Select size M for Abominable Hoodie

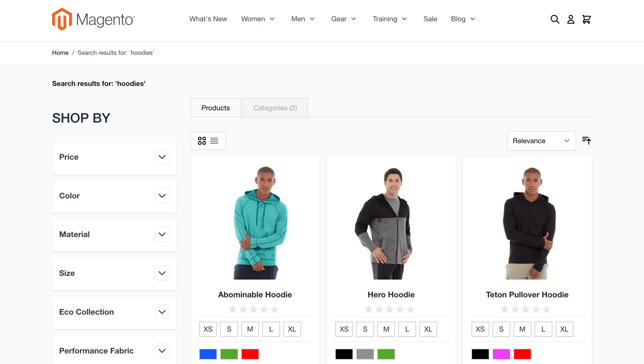[x=250, y=329]
